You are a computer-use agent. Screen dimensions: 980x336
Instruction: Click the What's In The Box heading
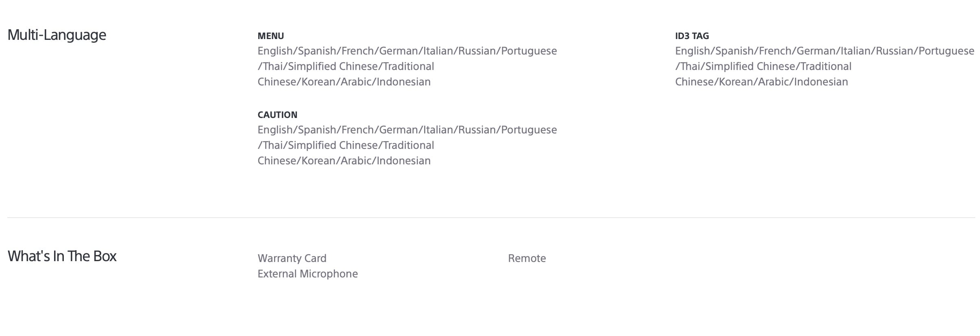[x=62, y=256]
